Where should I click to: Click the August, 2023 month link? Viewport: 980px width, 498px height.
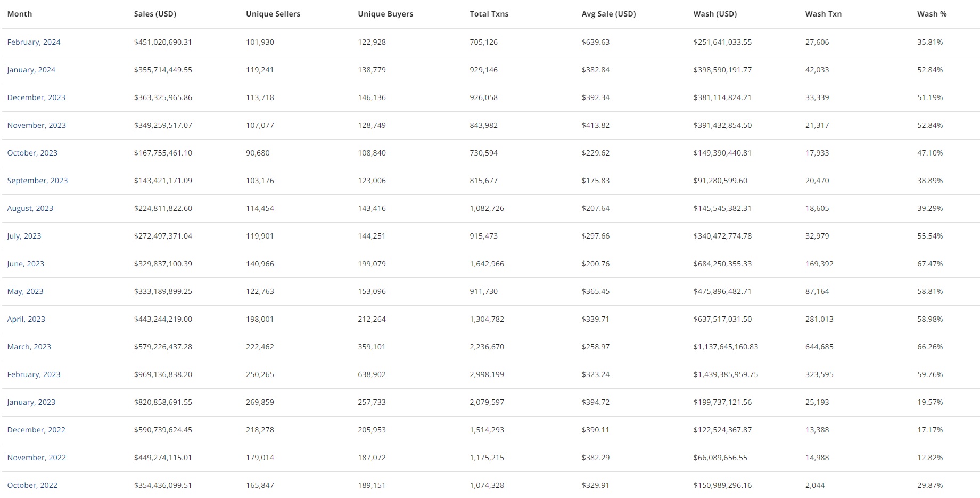point(30,208)
